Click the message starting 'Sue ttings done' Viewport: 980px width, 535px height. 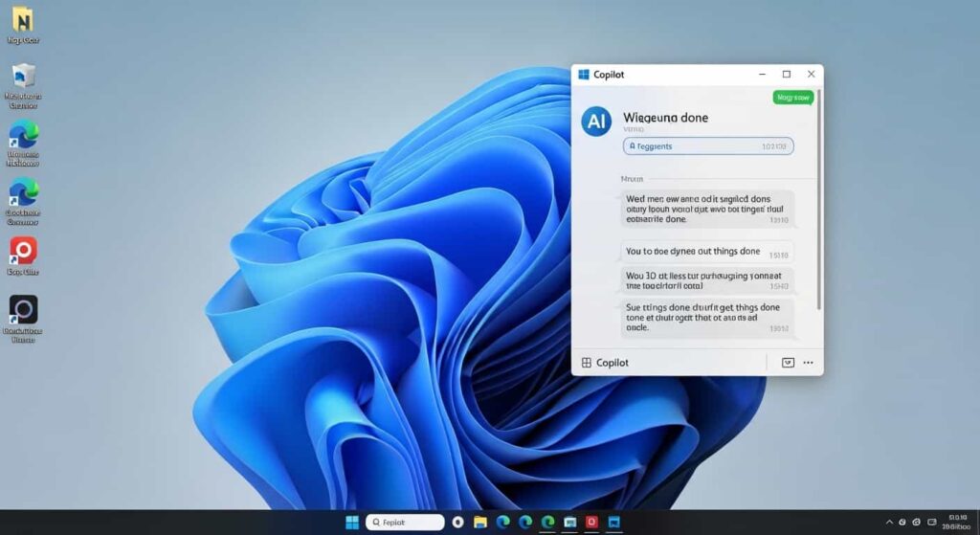tap(707, 318)
